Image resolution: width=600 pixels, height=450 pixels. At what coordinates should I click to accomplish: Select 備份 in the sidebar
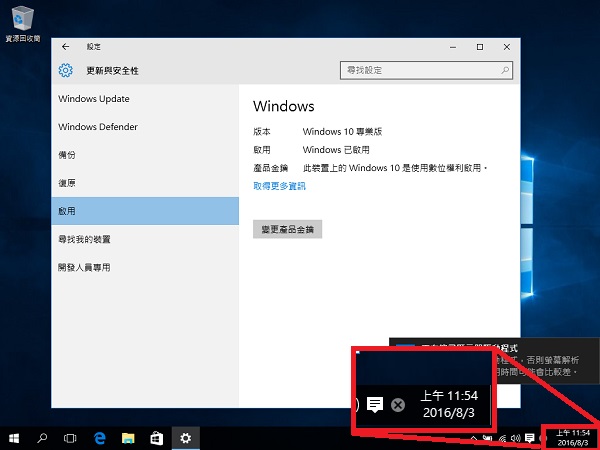145,155
